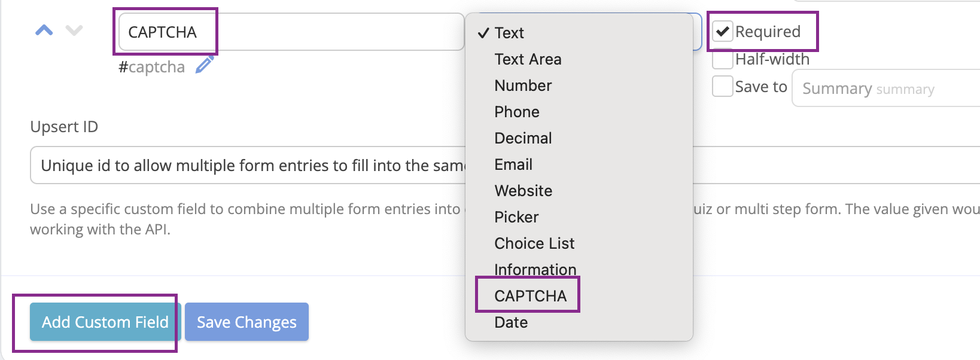Click the Add Custom Field button
The height and width of the screenshot is (360, 980).
point(105,322)
